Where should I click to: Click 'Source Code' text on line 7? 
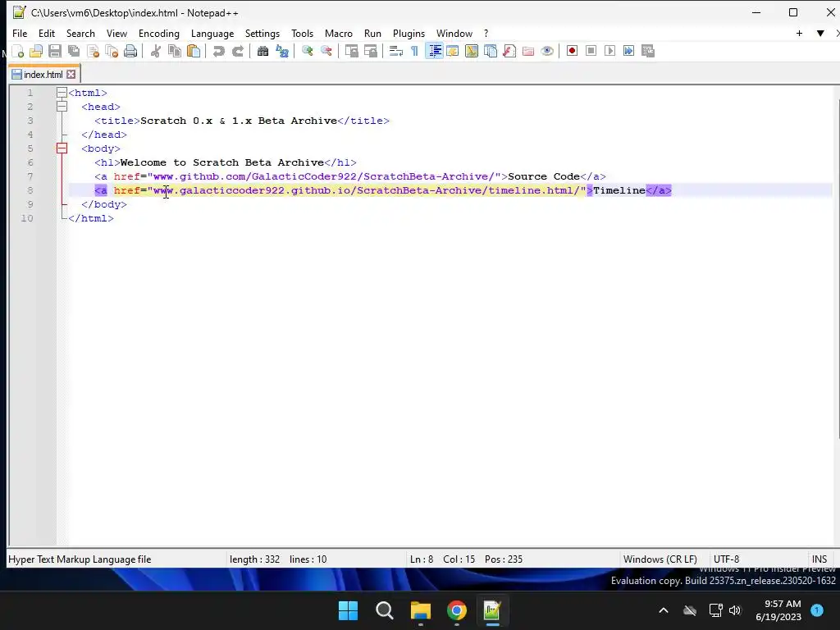544,176
